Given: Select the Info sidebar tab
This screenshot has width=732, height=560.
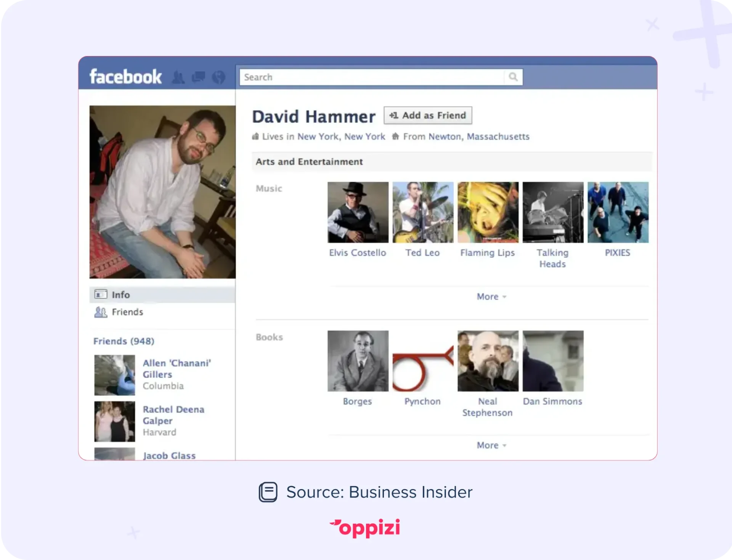Looking at the screenshot, I should [x=162, y=295].
